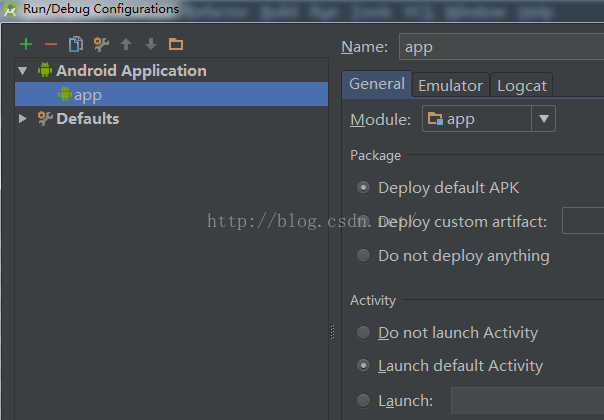Image resolution: width=604 pixels, height=420 pixels.
Task: Move configuration down arrow
Action: pyautogui.click(x=151, y=44)
